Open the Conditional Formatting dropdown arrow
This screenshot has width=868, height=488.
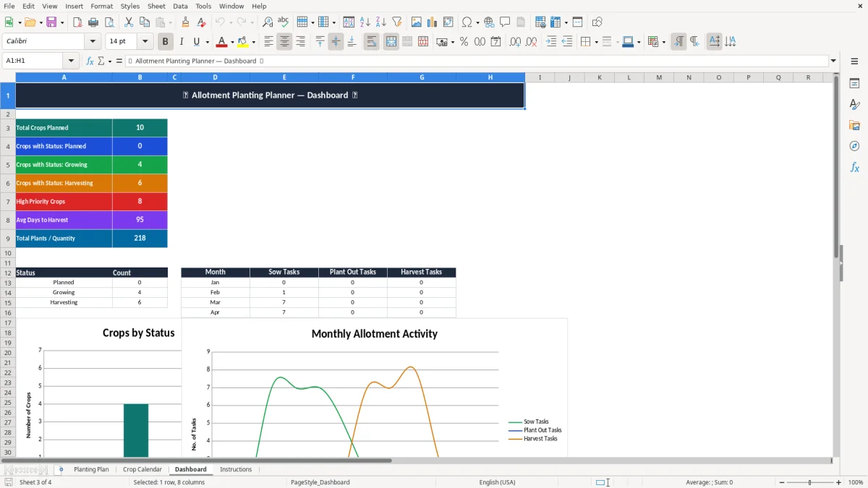click(663, 42)
